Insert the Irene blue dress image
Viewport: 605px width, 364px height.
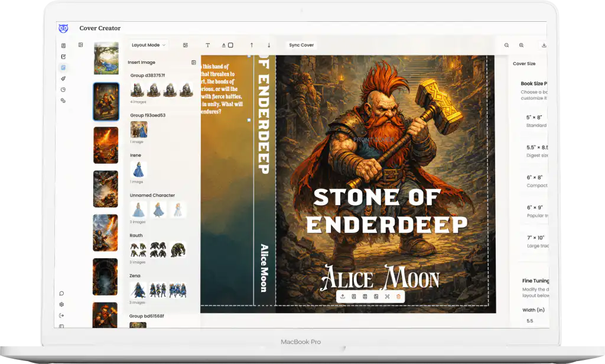[x=138, y=170]
